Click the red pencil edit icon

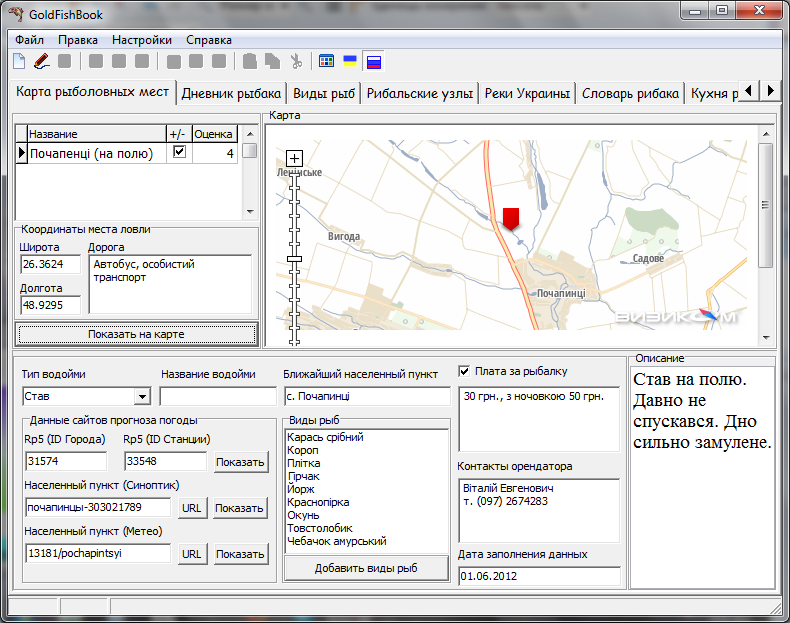point(42,61)
